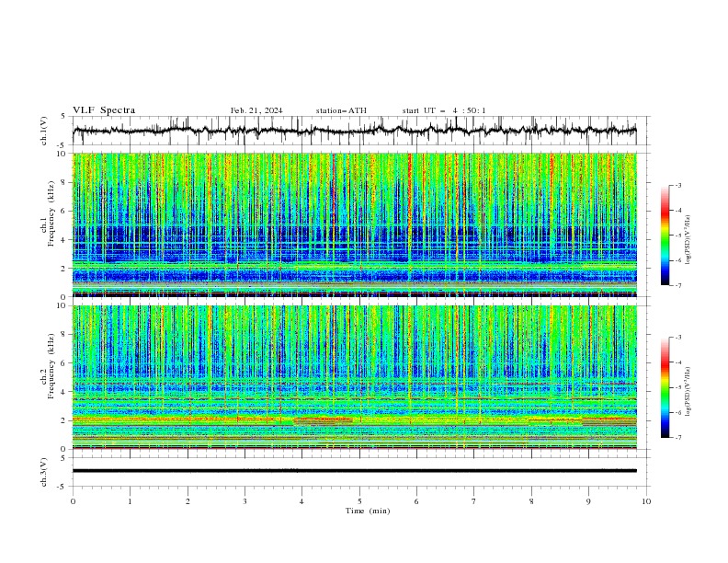The height and width of the screenshot is (563, 728).
Task: Click time axis tick label '5'
Action: tap(359, 501)
